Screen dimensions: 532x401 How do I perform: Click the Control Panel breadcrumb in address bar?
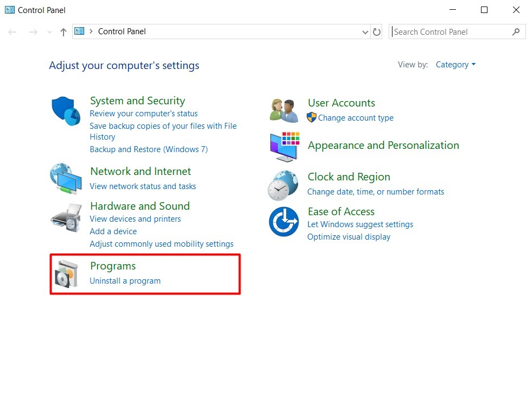pos(122,32)
